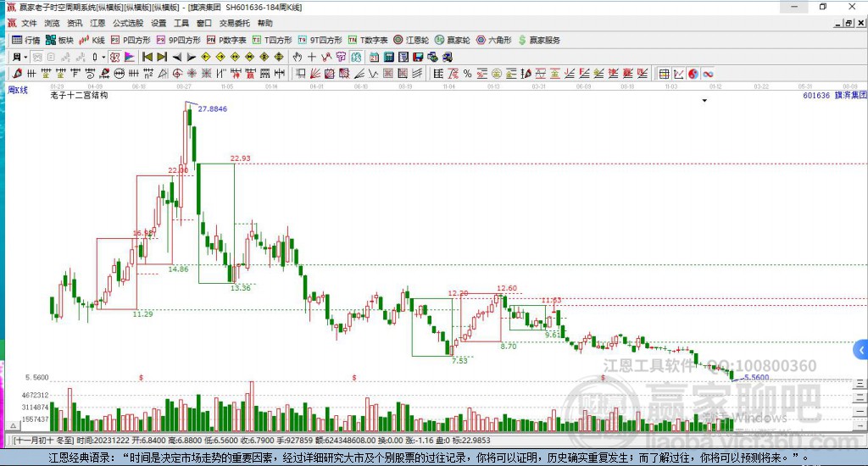Click stock code 601636
868x466 pixels.
[x=816, y=95]
